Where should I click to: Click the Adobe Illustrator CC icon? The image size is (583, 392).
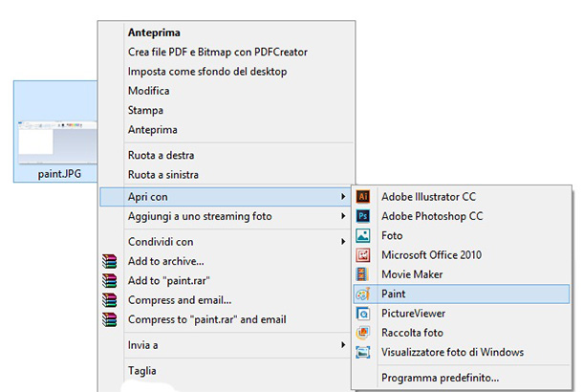(x=363, y=196)
